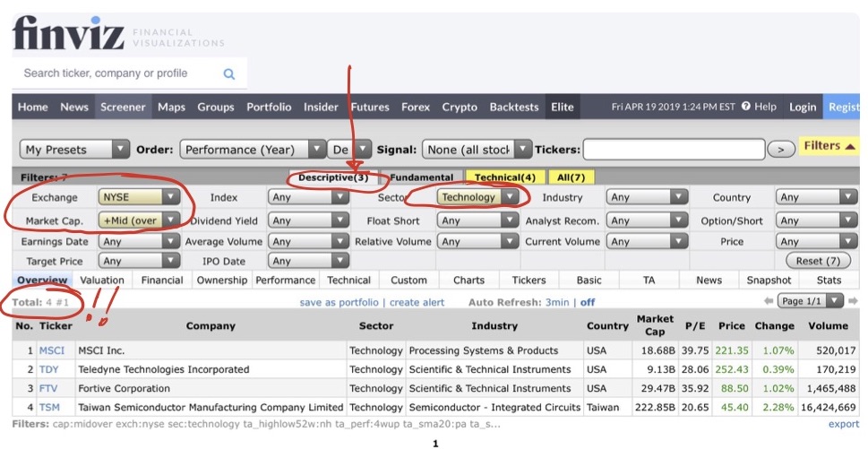Screen dimensions: 868x449
Task: Switch to the Fundamental filter tab
Action: 422,177
